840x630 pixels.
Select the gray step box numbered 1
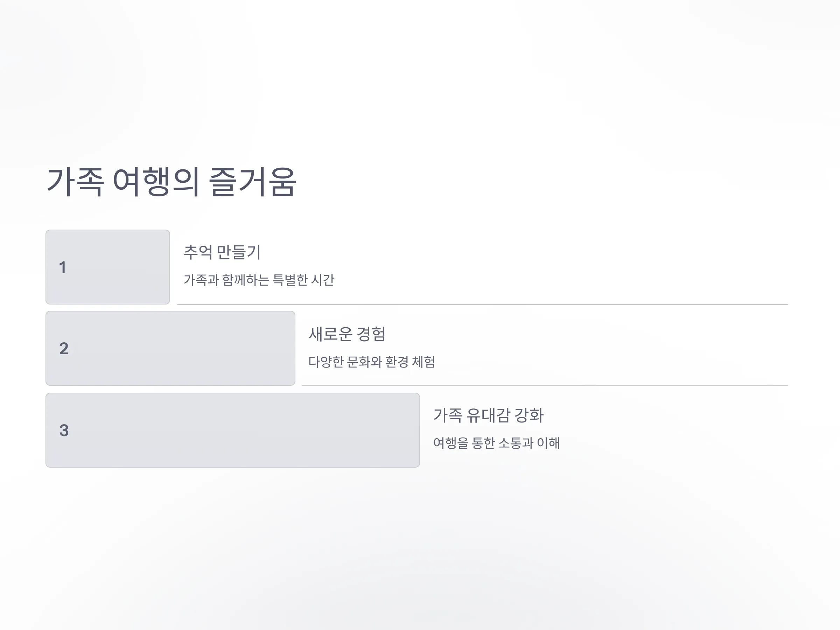point(108,267)
